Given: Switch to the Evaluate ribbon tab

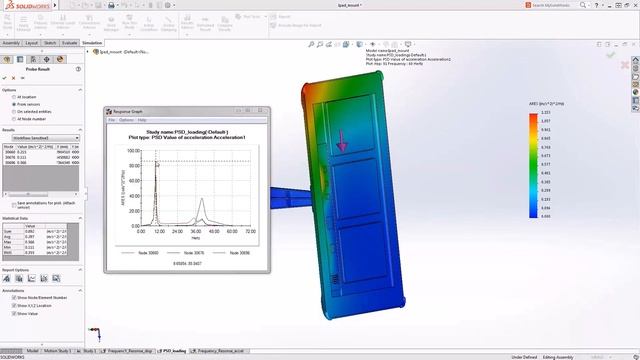Looking at the screenshot, I should point(69,43).
